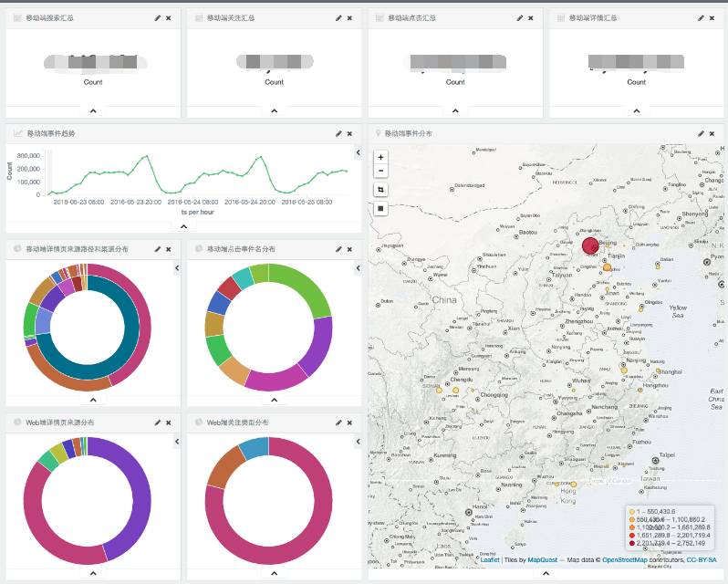728x584 pixels.
Task: Edit the 移动端点击汇总 panel with pencil icon
Action: point(519,18)
